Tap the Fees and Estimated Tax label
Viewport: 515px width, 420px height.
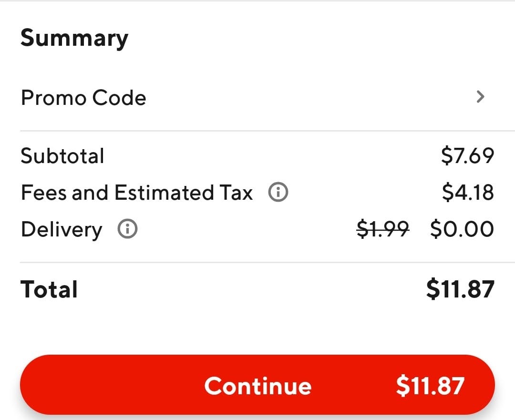click(x=137, y=193)
